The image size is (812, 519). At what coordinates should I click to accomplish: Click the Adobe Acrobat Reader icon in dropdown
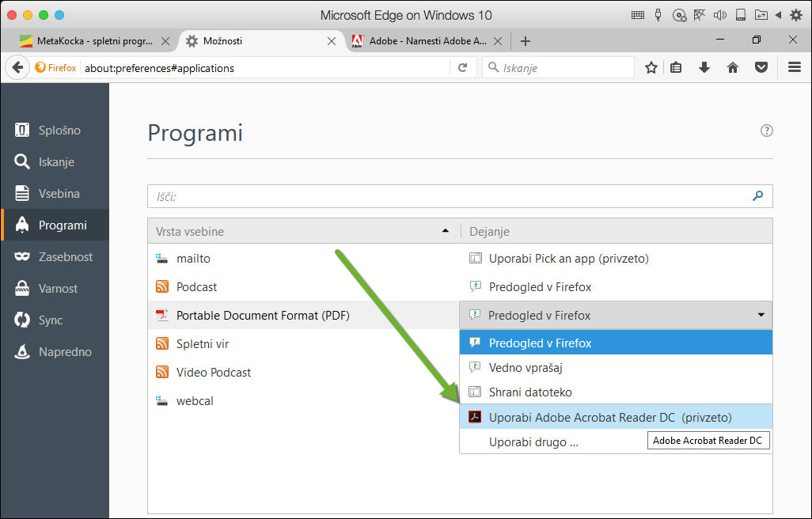pyautogui.click(x=475, y=417)
